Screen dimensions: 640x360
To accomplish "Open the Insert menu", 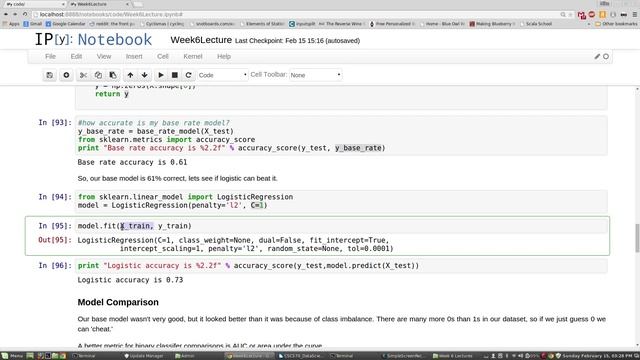I will tap(134, 56).
